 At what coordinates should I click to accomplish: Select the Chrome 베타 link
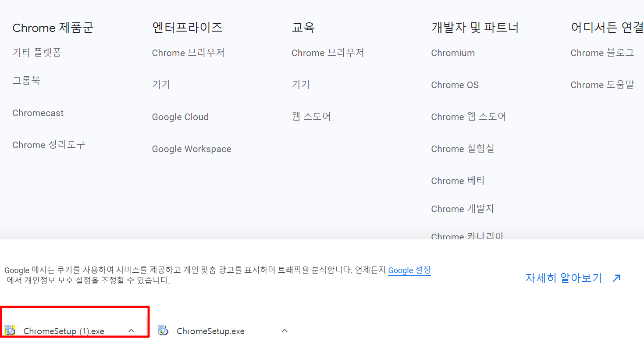(x=458, y=181)
